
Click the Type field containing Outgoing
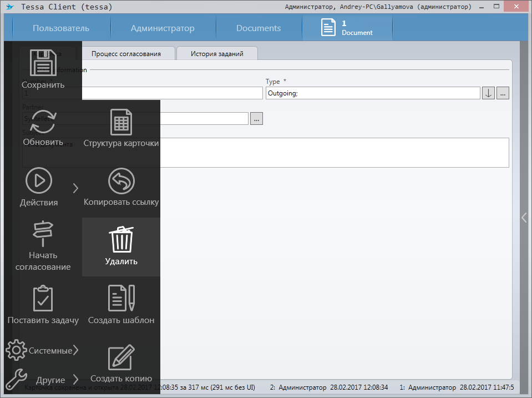pos(372,93)
